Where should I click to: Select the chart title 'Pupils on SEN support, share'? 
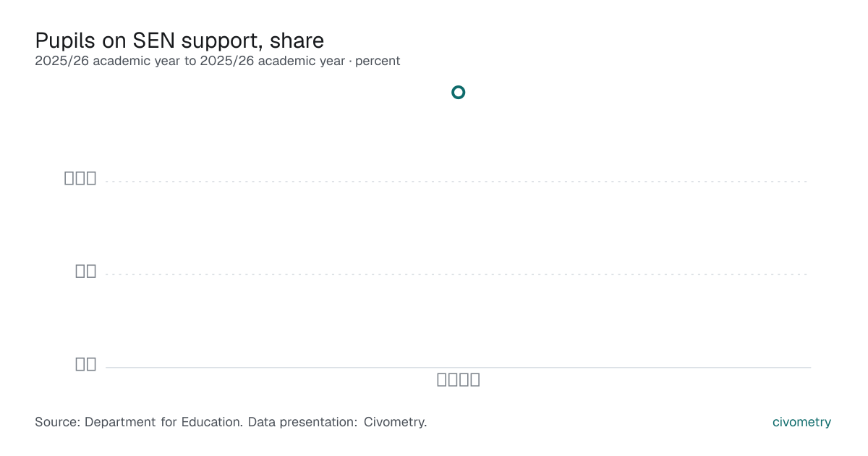(179, 40)
